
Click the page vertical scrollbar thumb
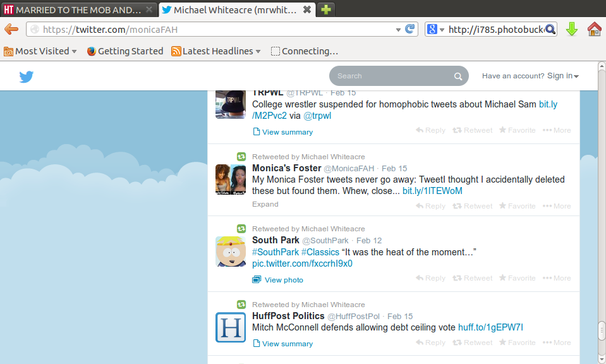pyautogui.click(x=602, y=331)
